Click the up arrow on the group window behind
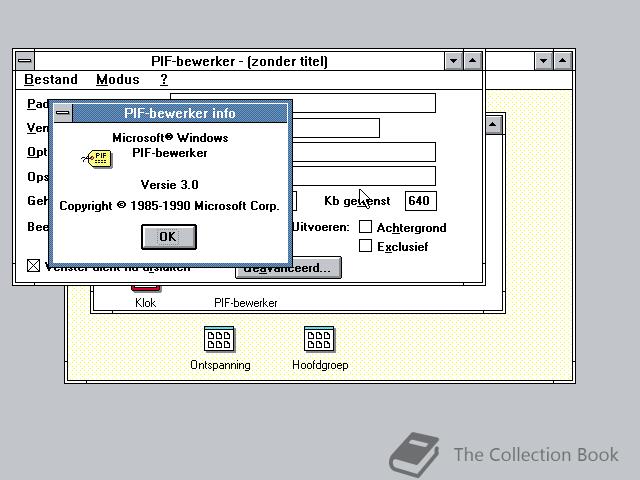The image size is (640, 480). coord(493,124)
